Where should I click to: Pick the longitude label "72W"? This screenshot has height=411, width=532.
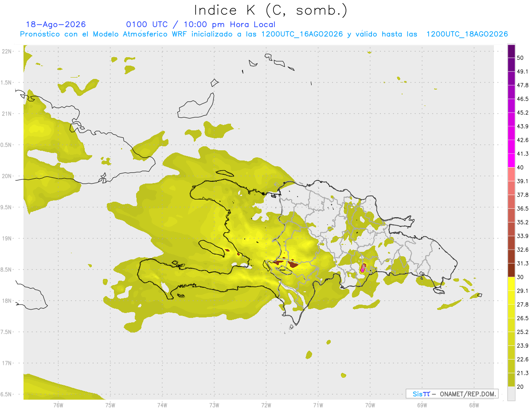pyautogui.click(x=266, y=405)
